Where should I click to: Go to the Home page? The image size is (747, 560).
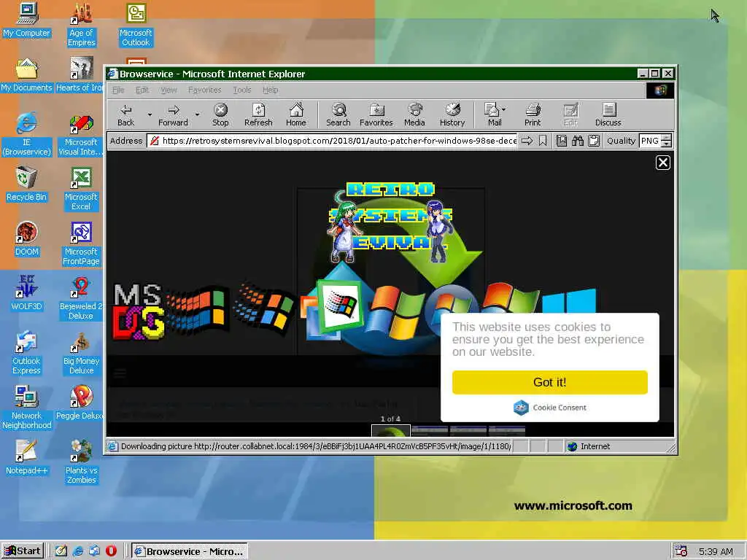click(x=296, y=114)
